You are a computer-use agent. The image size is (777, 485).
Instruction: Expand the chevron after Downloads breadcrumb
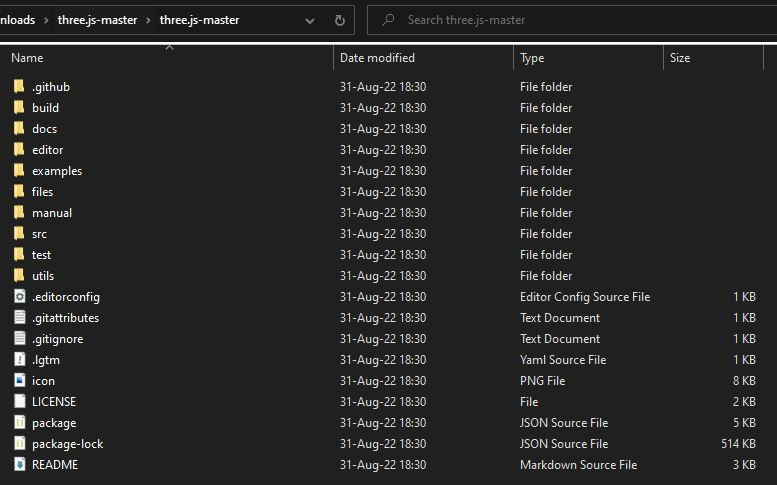click(x=46, y=20)
